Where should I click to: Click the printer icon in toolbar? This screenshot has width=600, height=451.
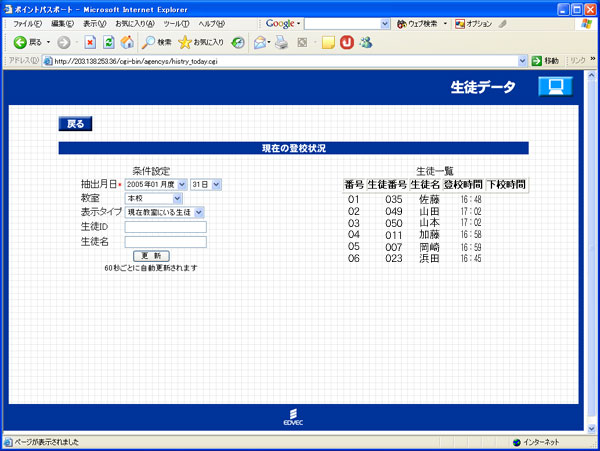click(281, 42)
